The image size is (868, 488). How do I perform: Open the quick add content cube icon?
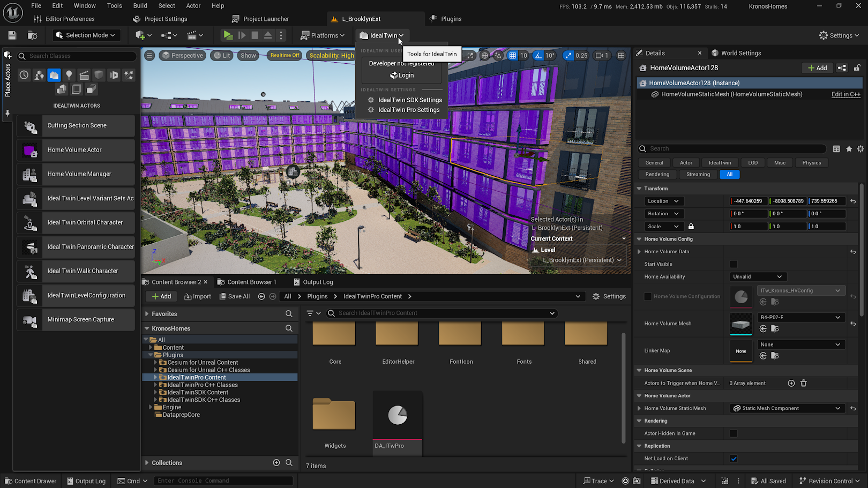[144, 35]
